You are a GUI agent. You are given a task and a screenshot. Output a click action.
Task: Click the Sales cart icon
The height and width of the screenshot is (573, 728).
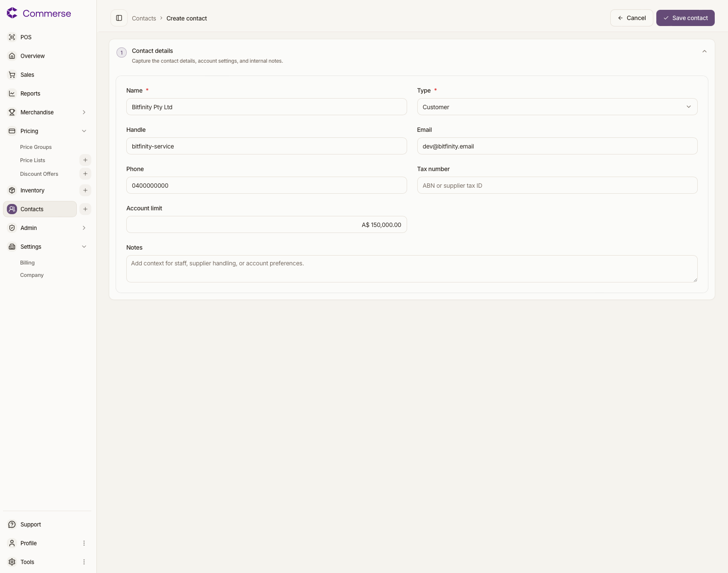tap(12, 75)
